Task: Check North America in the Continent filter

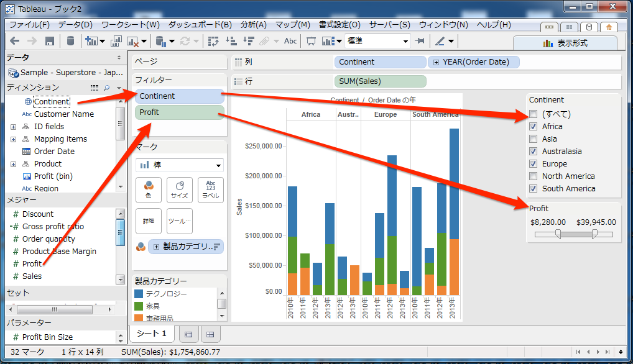Action: 534,176
